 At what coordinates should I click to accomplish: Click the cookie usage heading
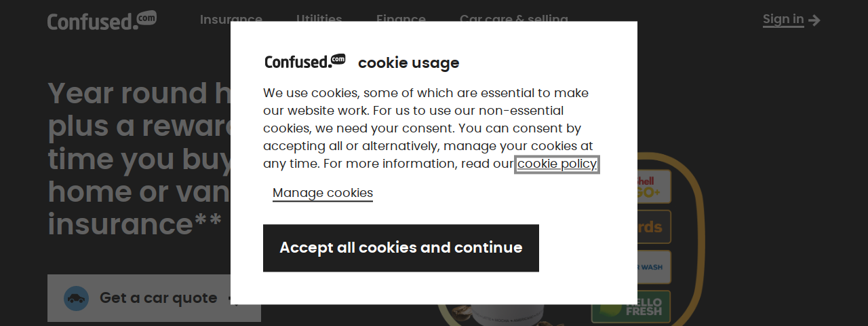(x=409, y=62)
